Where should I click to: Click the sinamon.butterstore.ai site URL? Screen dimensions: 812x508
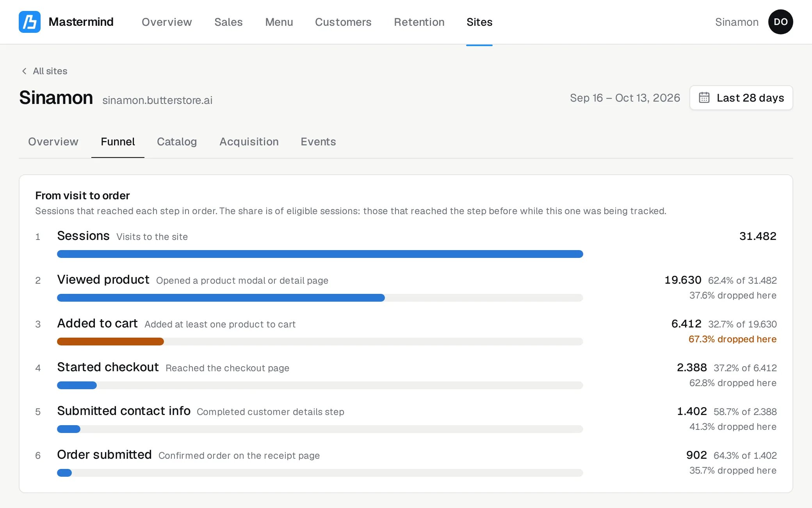157,100
